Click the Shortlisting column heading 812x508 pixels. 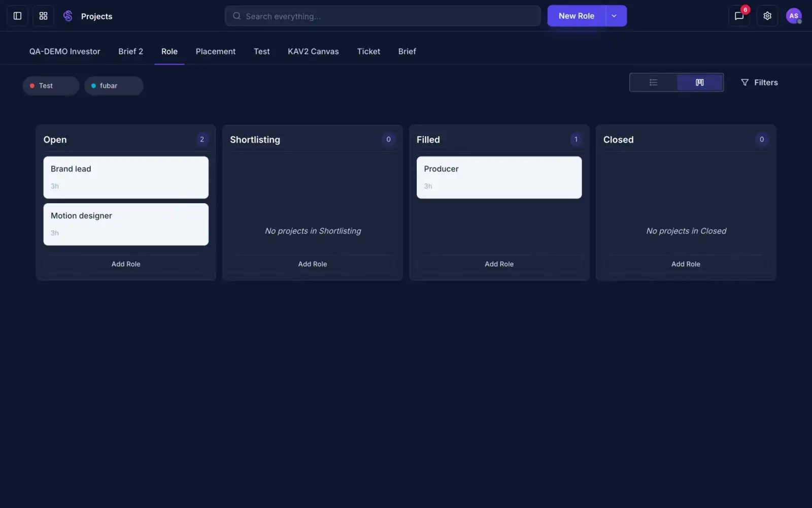(255, 140)
